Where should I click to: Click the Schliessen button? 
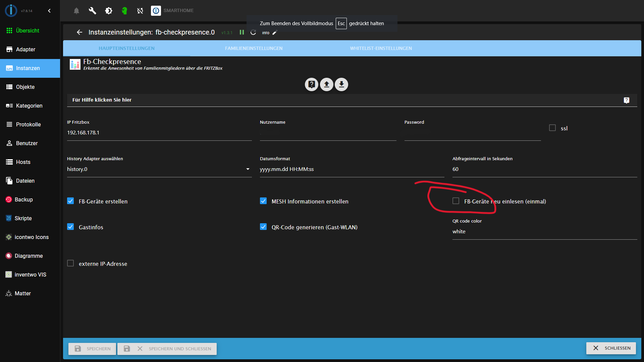click(611, 348)
